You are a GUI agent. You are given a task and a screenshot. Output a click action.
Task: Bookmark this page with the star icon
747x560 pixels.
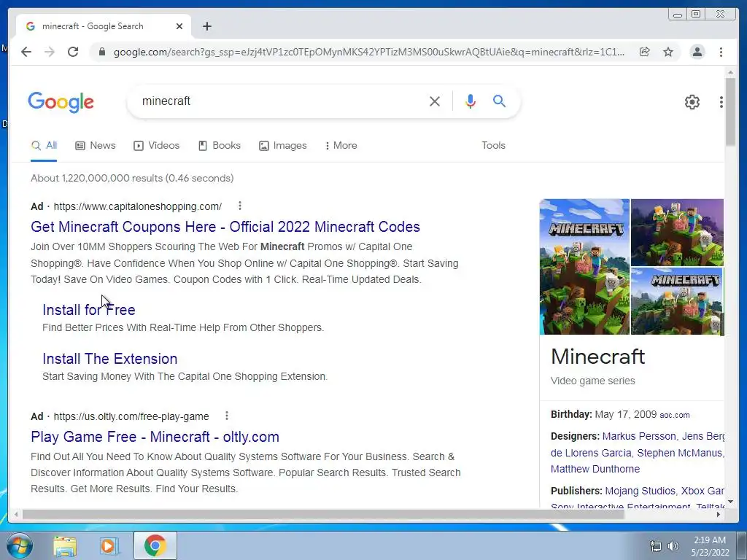(x=668, y=52)
